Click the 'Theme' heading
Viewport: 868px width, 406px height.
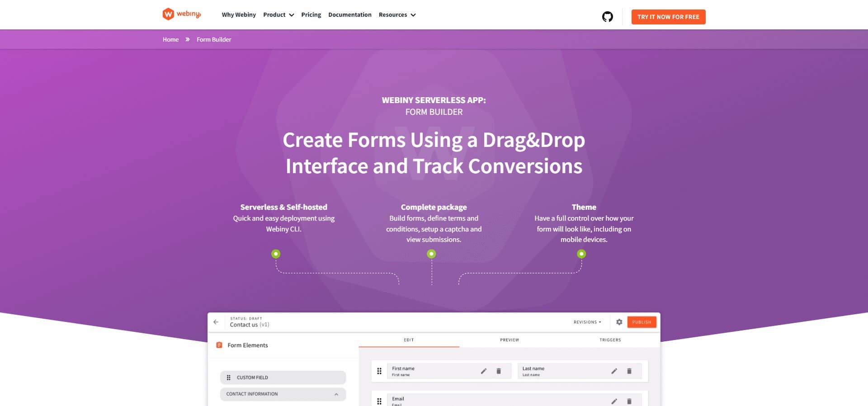point(584,207)
